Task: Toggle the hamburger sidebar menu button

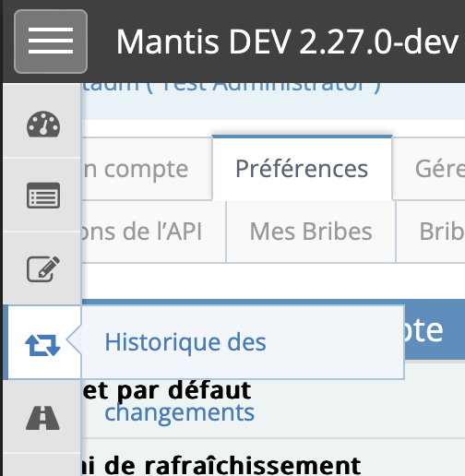Action: (51, 42)
